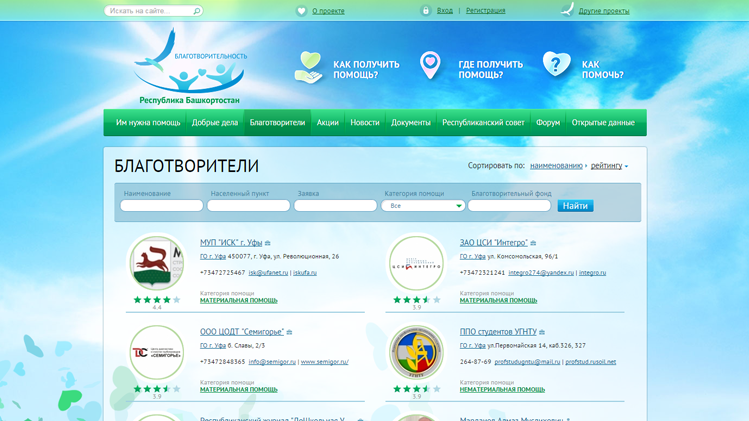
Task: Click the star rating under МУП ИСК logo
Action: pyautogui.click(x=157, y=300)
